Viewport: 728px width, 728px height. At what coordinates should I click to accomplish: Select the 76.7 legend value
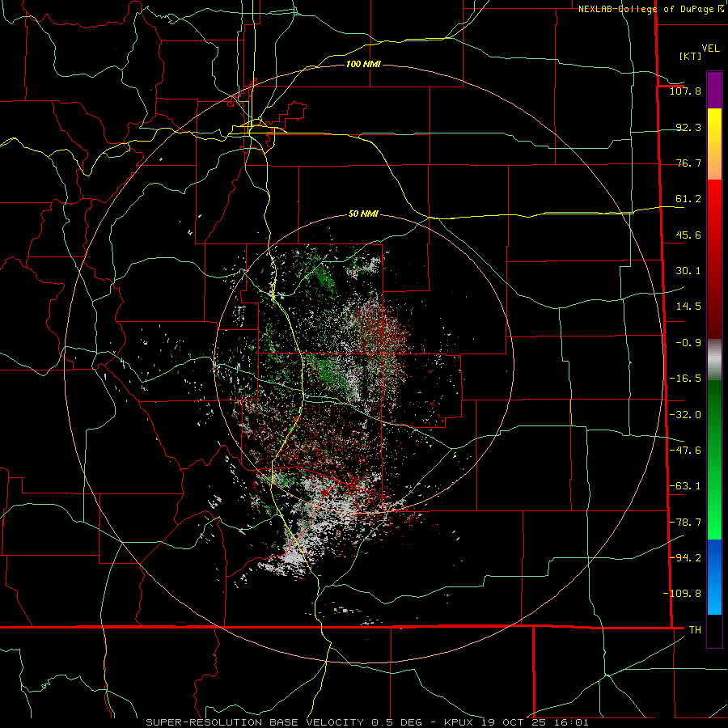click(x=688, y=163)
